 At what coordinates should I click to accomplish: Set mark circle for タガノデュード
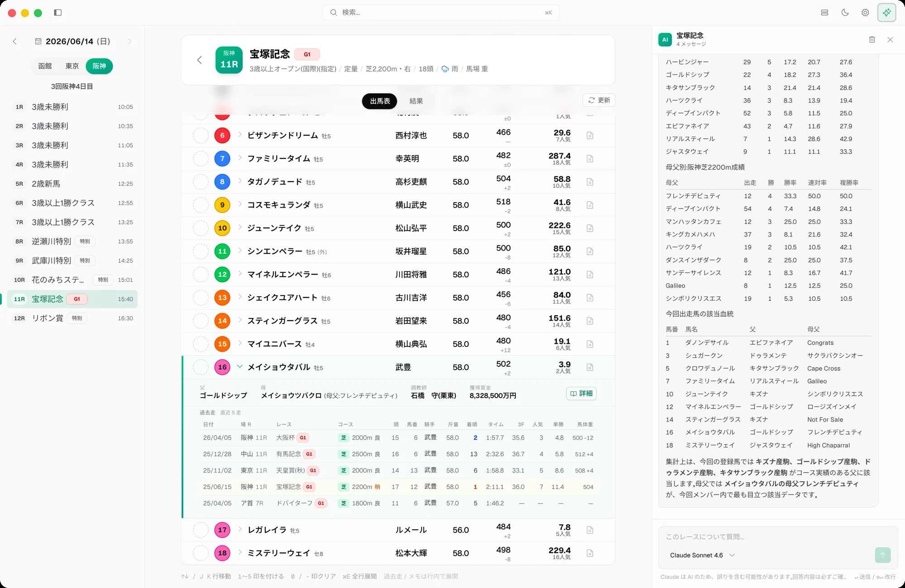click(200, 182)
